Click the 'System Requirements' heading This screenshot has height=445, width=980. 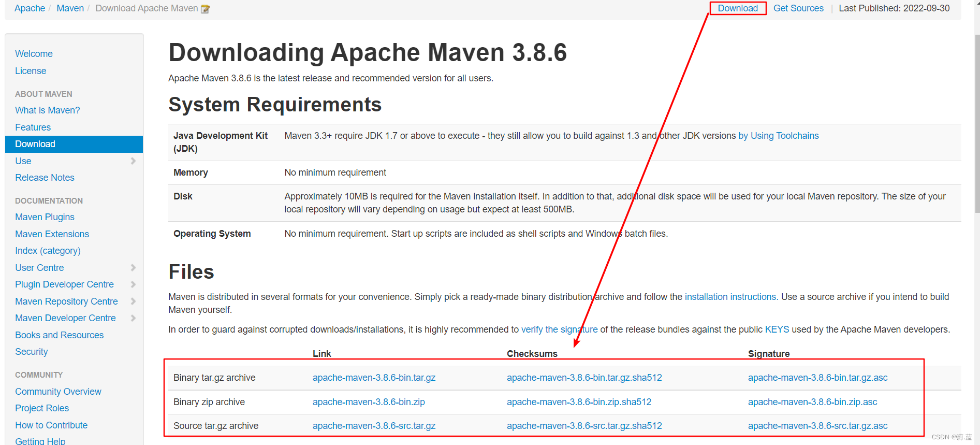tap(275, 105)
